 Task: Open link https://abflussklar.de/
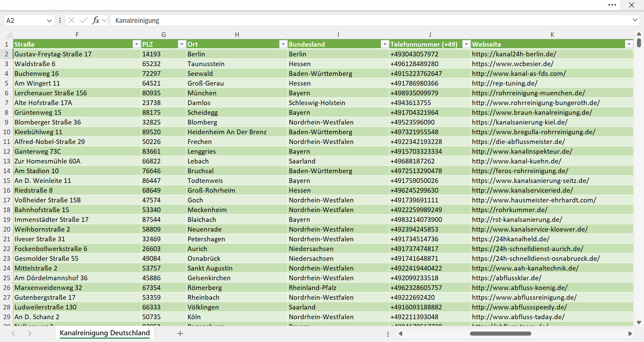click(x=506, y=278)
